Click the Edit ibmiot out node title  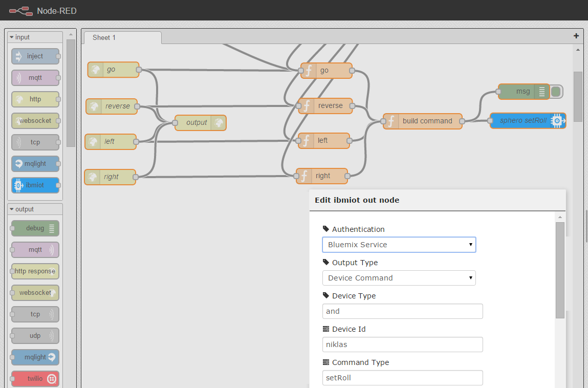pos(357,200)
